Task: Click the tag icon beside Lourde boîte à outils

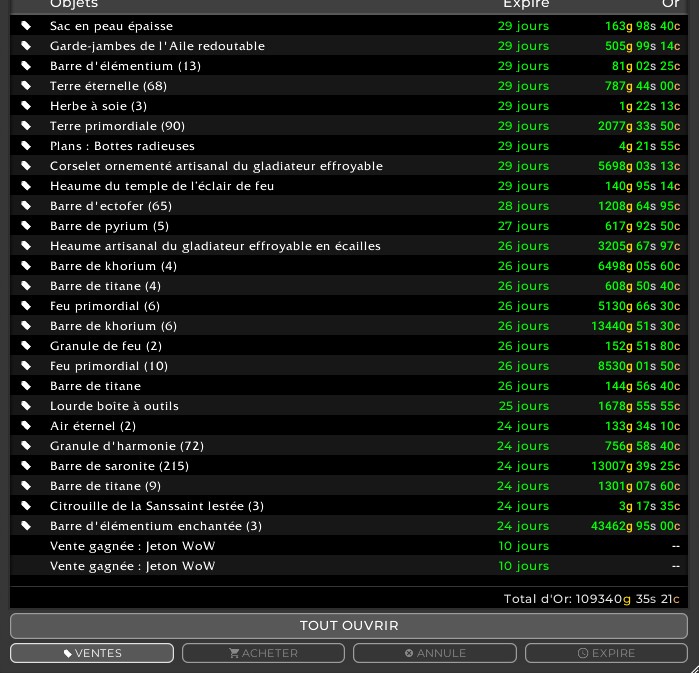Action: [x=26, y=406]
